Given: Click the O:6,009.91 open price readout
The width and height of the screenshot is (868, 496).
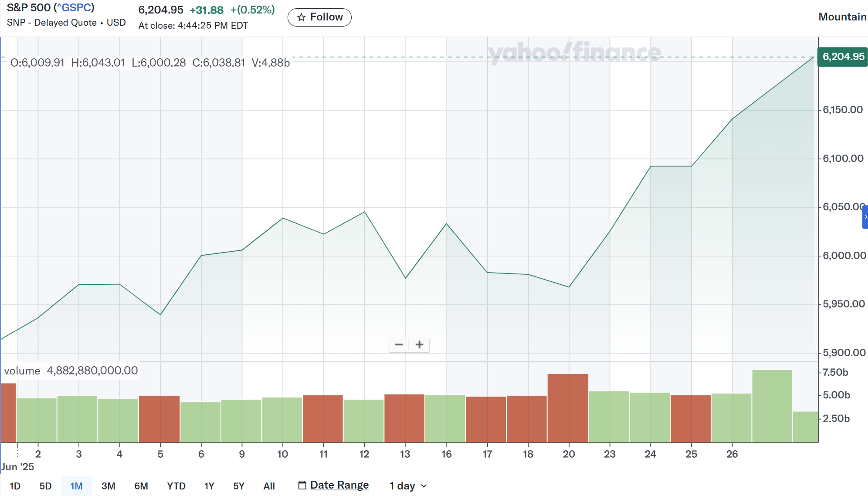Looking at the screenshot, I should pyautogui.click(x=37, y=63).
